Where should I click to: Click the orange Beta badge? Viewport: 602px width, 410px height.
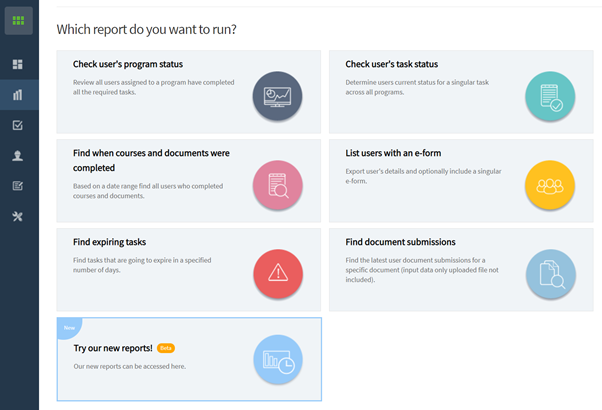click(166, 348)
